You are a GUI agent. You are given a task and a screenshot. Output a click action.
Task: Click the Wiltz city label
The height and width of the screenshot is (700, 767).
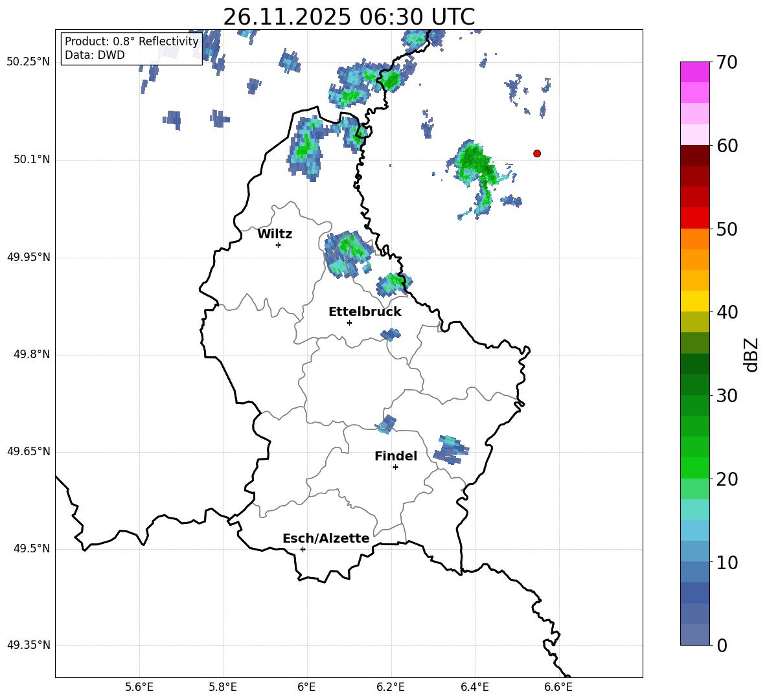pyautogui.click(x=275, y=234)
